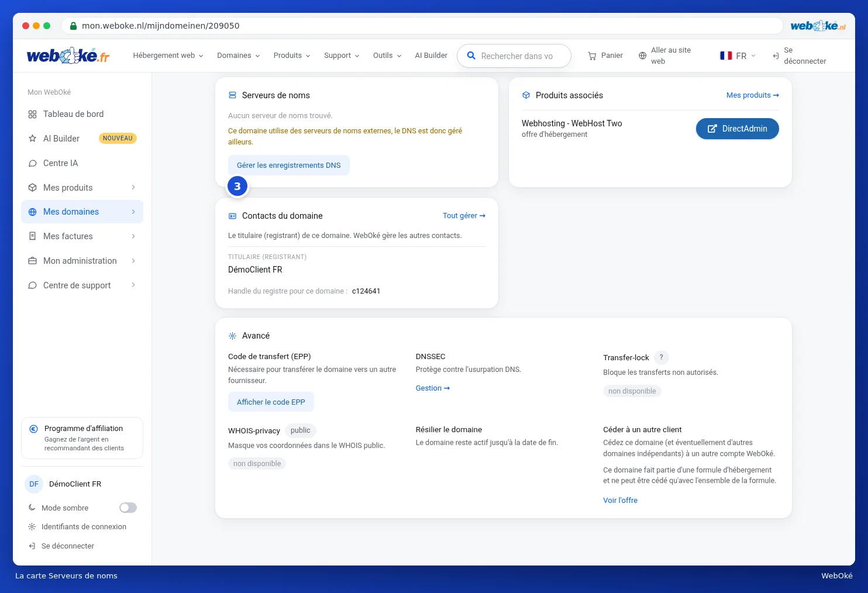This screenshot has width=868, height=593.
Task: Toggle the Mode sombre switch
Action: 128,508
